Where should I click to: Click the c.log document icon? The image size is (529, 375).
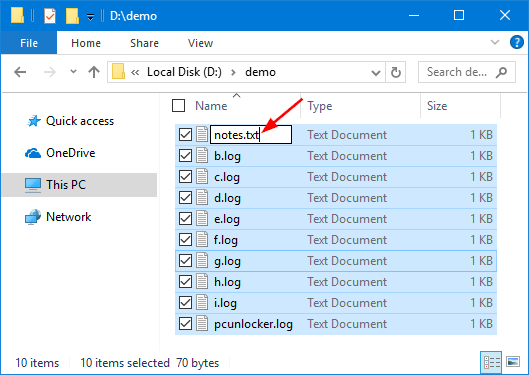(x=202, y=176)
